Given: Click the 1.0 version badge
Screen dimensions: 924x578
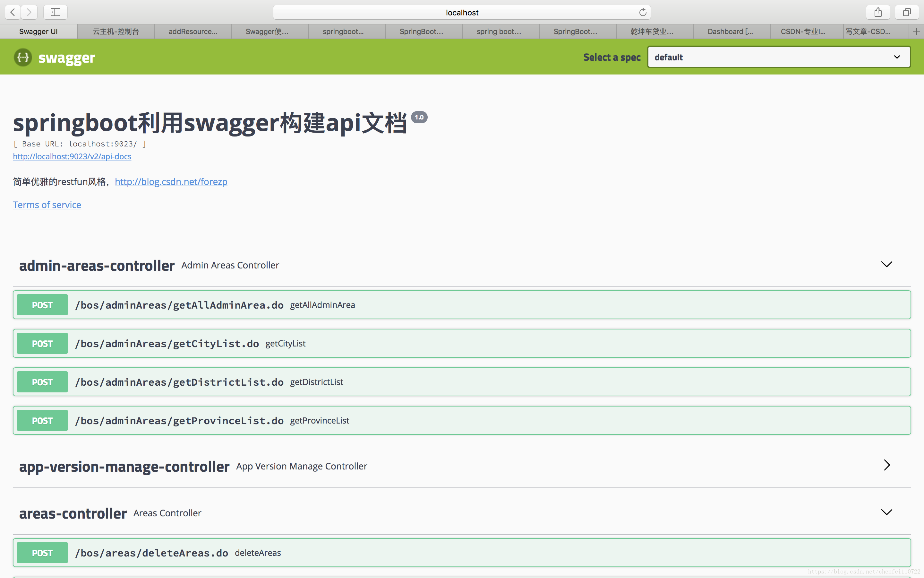Looking at the screenshot, I should (419, 117).
